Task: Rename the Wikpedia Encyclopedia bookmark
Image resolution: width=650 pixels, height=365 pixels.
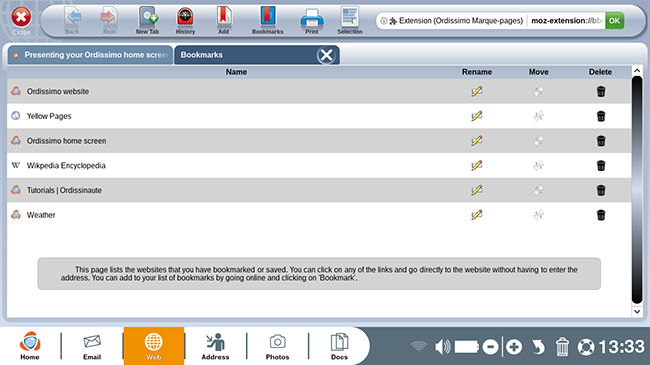Action: [x=477, y=165]
